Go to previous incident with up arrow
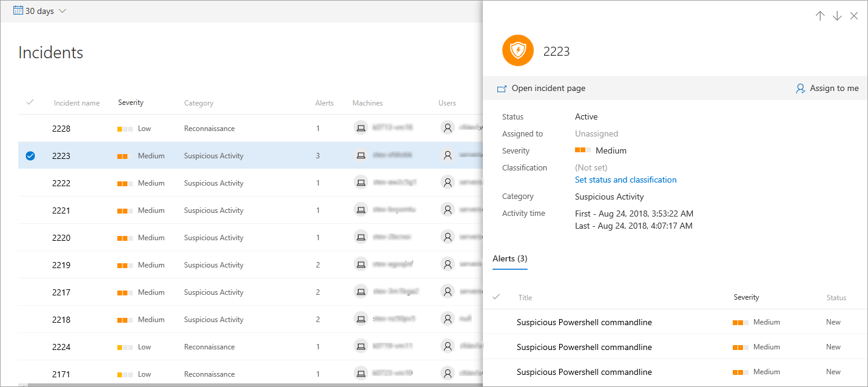 click(x=820, y=16)
